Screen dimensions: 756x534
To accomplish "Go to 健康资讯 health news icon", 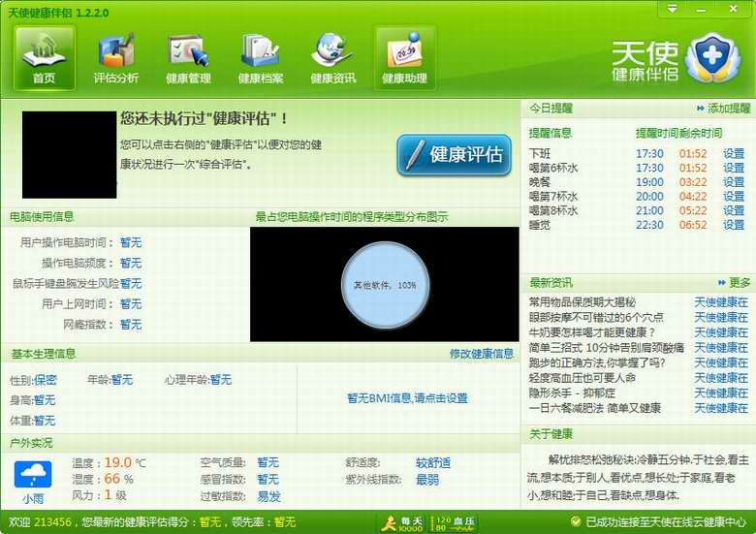I will tap(332, 56).
